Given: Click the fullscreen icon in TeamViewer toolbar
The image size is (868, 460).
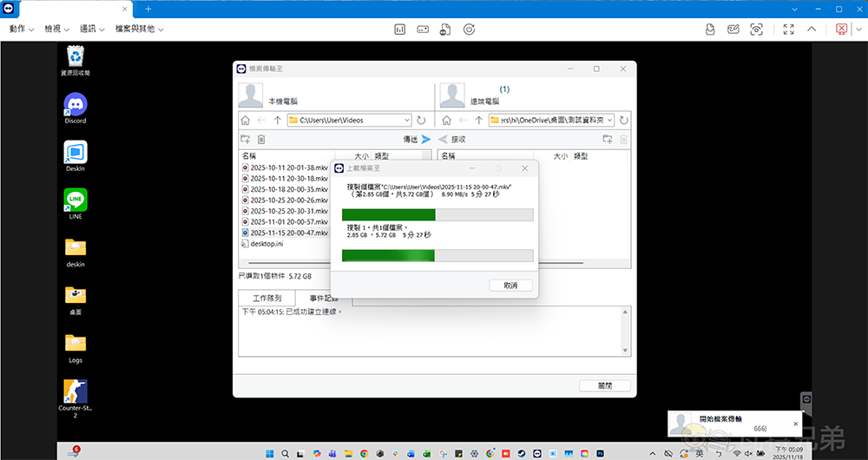Looking at the screenshot, I should pyautogui.click(x=788, y=29).
